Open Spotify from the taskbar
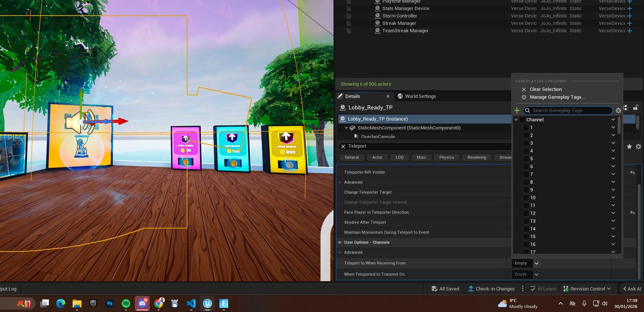This screenshot has width=644, height=312. [126, 303]
